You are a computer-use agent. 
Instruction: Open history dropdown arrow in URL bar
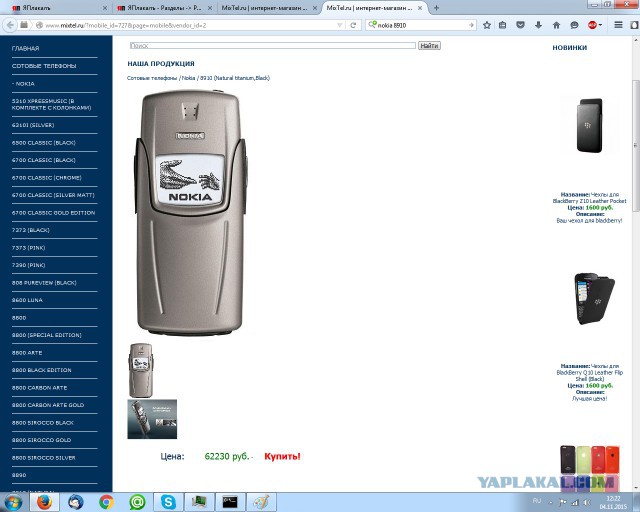(x=340, y=25)
